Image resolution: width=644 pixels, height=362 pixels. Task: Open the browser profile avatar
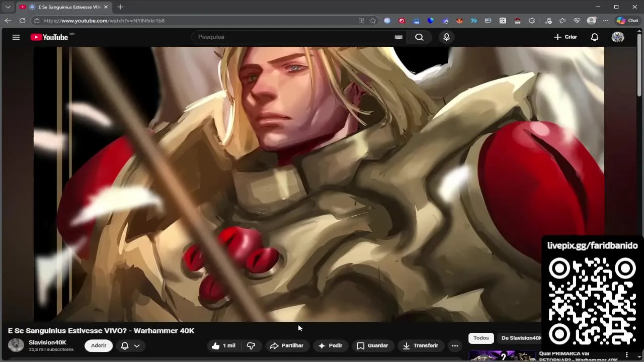(592, 21)
